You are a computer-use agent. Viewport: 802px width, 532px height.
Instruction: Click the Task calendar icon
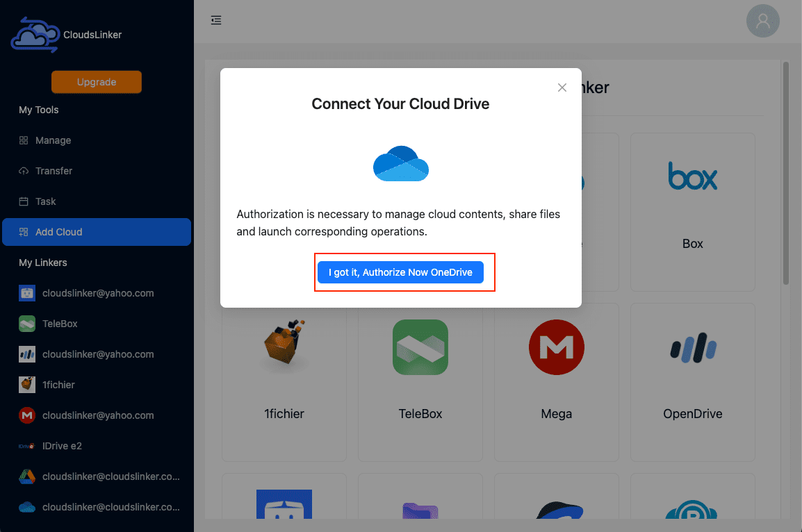[x=24, y=201]
